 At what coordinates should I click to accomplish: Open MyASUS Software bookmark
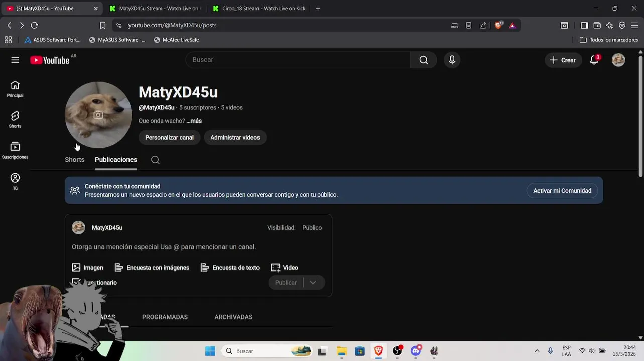(x=117, y=40)
